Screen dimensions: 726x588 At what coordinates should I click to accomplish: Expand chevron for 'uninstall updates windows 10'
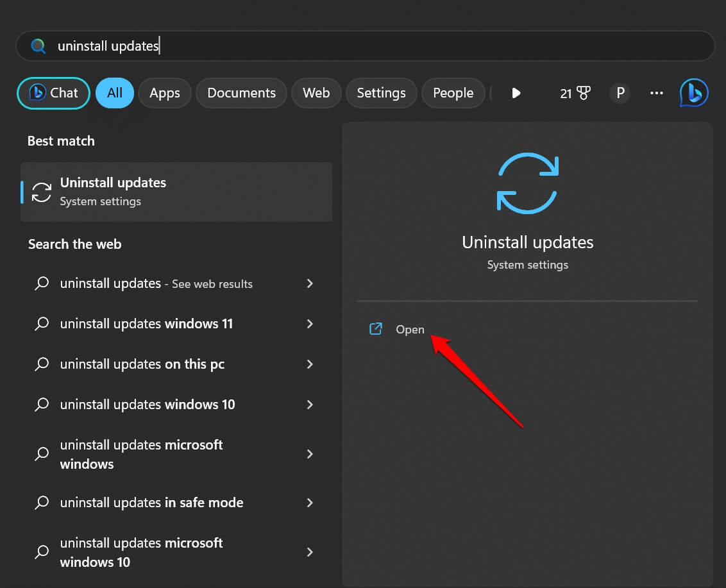(x=310, y=405)
